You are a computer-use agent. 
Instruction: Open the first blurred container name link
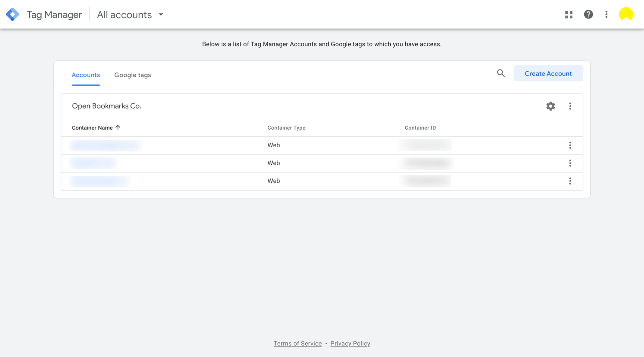point(105,145)
